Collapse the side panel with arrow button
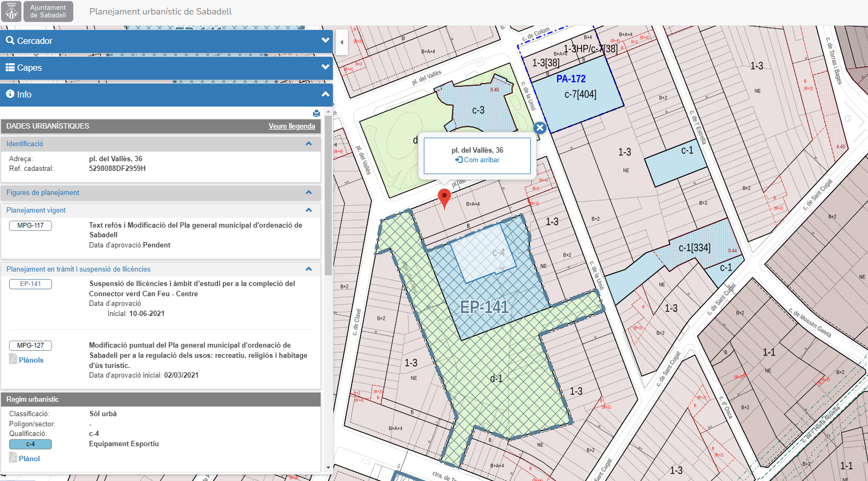Viewport: 868px width, 481px height. 341,42
